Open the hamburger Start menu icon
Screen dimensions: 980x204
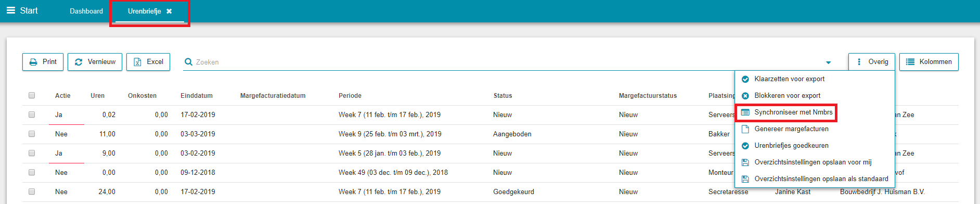pyautogui.click(x=11, y=10)
